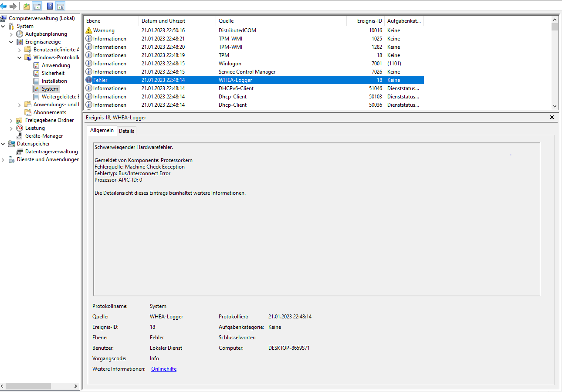Screen dimensions: 562x392
Task: Click the Freigegebene Ordner icon
Action: (x=20, y=120)
